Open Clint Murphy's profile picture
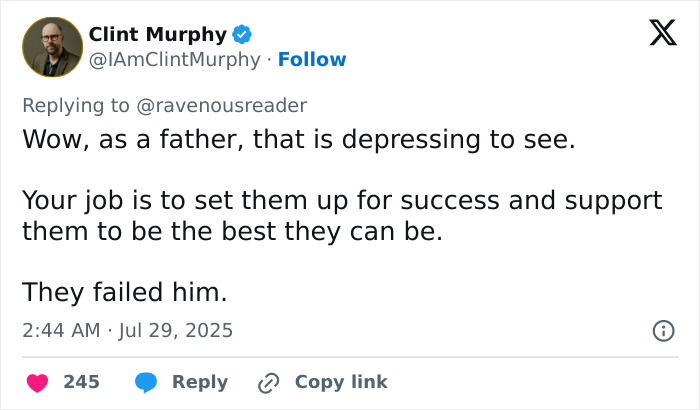Screen dimensions: 700x410 [53, 47]
